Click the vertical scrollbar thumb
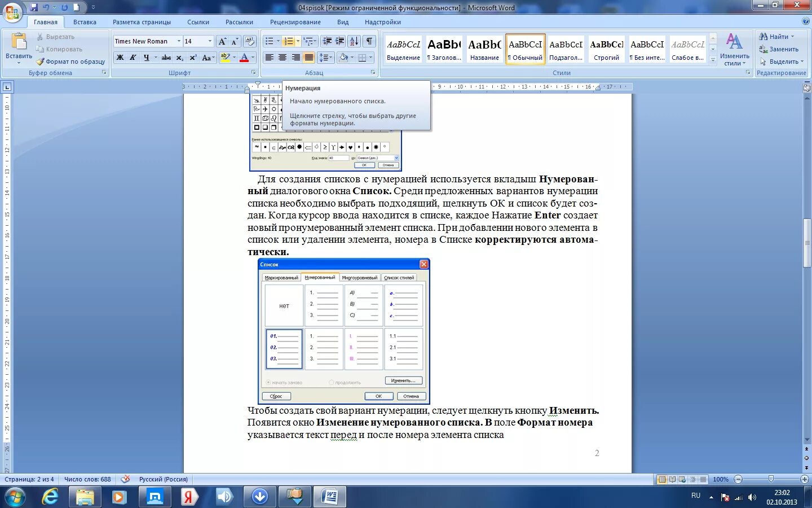 tap(807, 242)
